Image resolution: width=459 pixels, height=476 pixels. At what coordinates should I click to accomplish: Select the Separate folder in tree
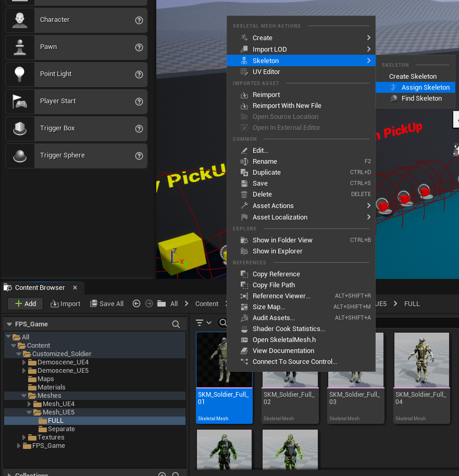tap(61, 429)
